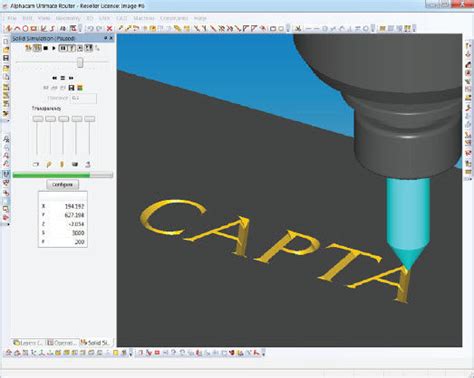The height and width of the screenshot is (378, 474).
Task: Open the Machine menu
Action: [144, 18]
